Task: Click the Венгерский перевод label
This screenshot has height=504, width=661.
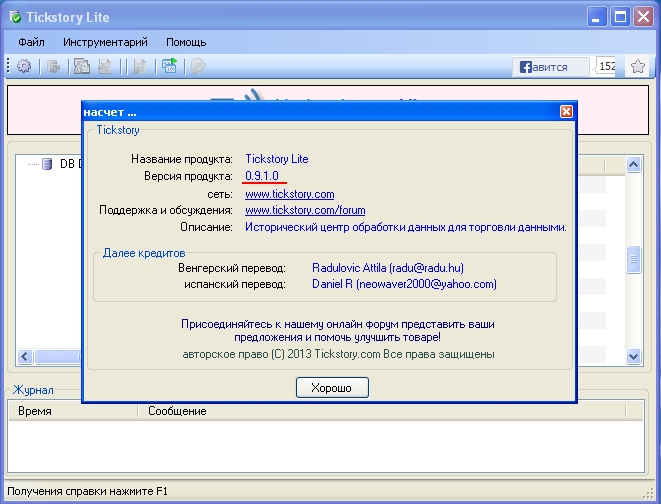Action: click(232, 268)
